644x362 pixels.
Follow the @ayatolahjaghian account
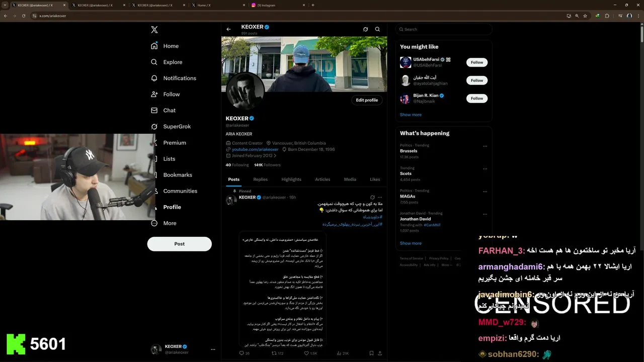point(477,80)
